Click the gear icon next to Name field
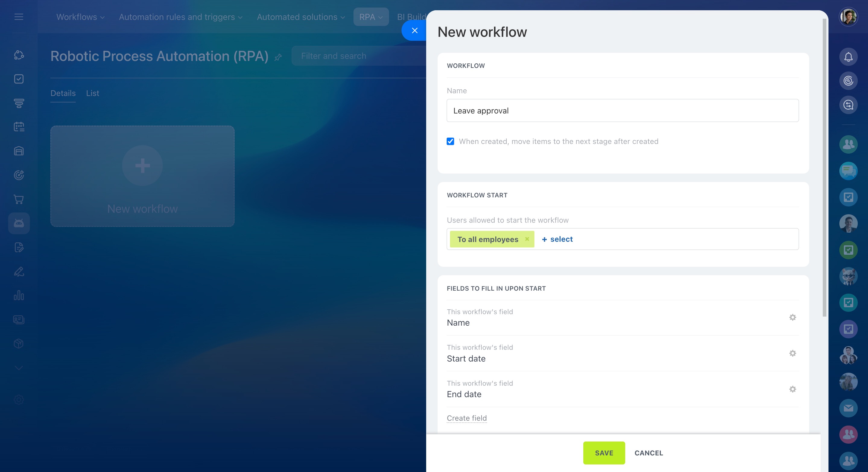Image resolution: width=868 pixels, height=472 pixels. 793,317
